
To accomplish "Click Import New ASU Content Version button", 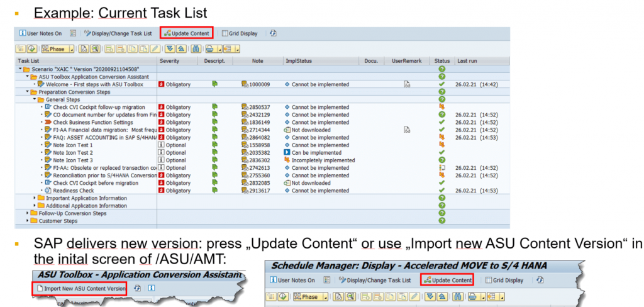I will (x=80, y=289).
